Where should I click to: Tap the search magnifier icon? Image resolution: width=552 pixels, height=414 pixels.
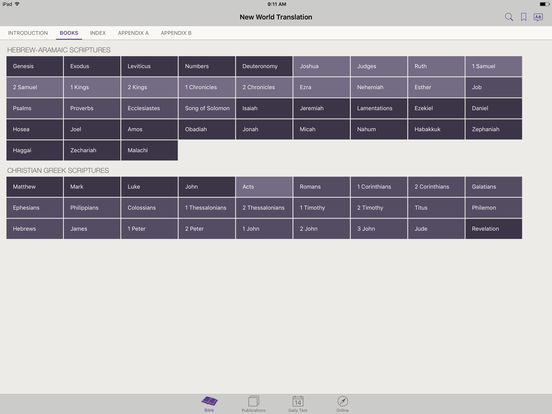coord(509,17)
